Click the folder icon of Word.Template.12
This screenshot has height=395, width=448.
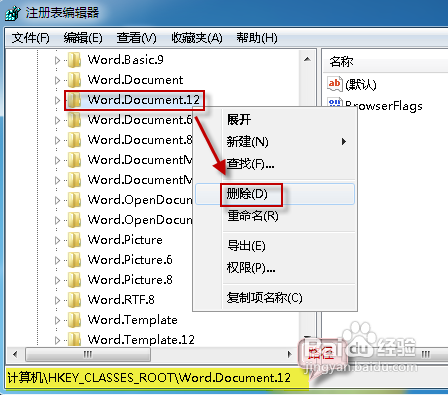point(74,340)
